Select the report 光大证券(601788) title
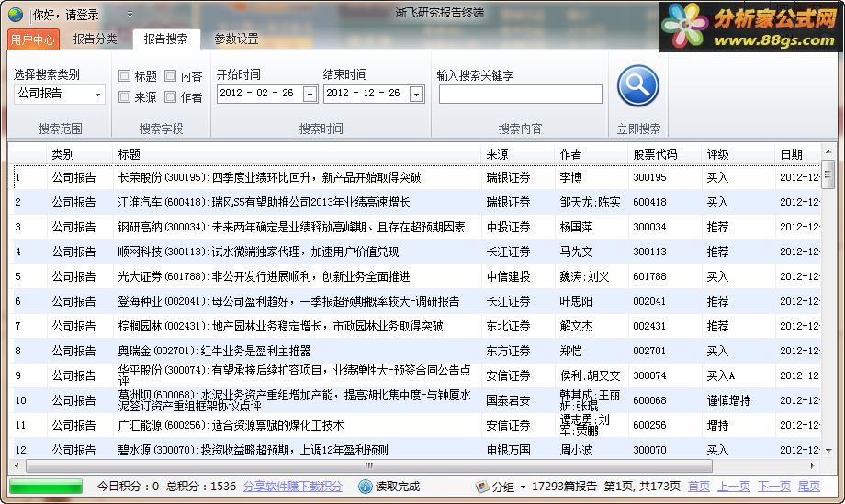 [265, 276]
